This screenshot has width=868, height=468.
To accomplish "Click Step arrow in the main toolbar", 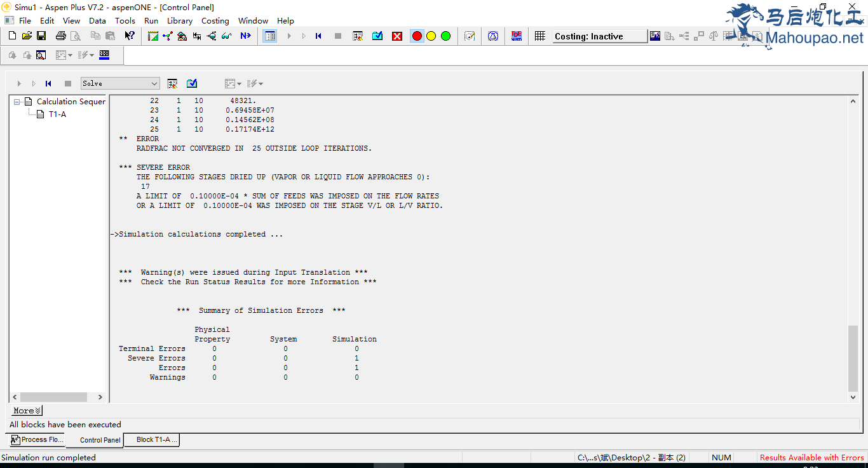I will click(304, 36).
